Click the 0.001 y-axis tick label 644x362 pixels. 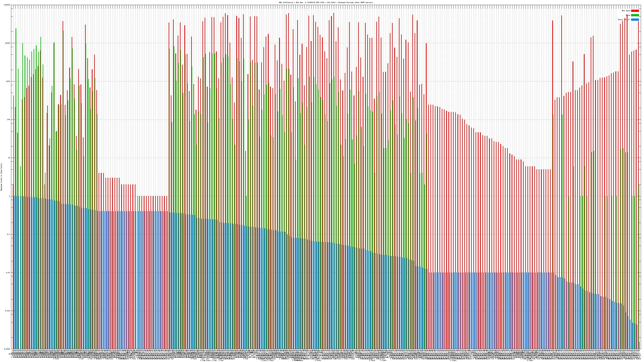7,311
